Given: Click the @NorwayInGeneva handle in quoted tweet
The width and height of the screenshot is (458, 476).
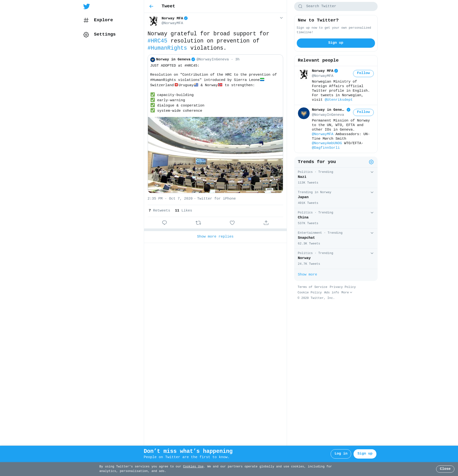Looking at the screenshot, I should (213, 59).
